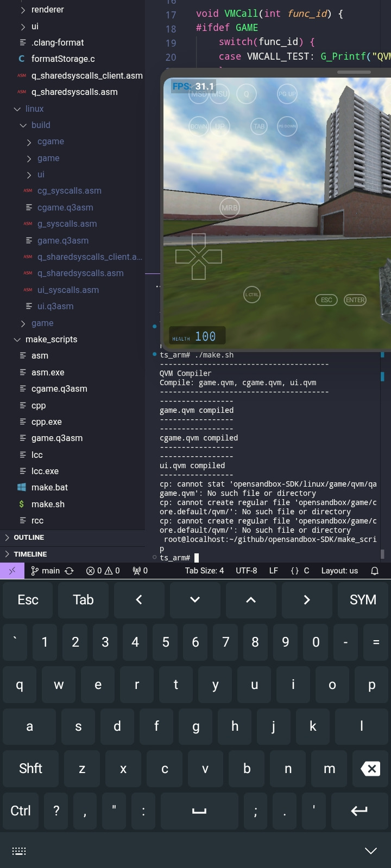Toggle the Shft key on keyboard
The height and width of the screenshot is (868, 391).
(x=30, y=769)
